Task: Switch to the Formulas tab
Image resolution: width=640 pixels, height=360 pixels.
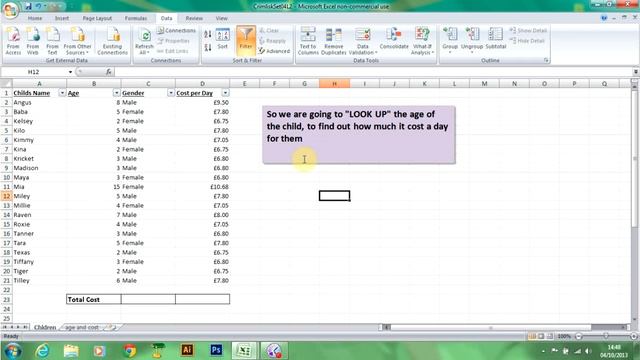Action: [x=136, y=18]
